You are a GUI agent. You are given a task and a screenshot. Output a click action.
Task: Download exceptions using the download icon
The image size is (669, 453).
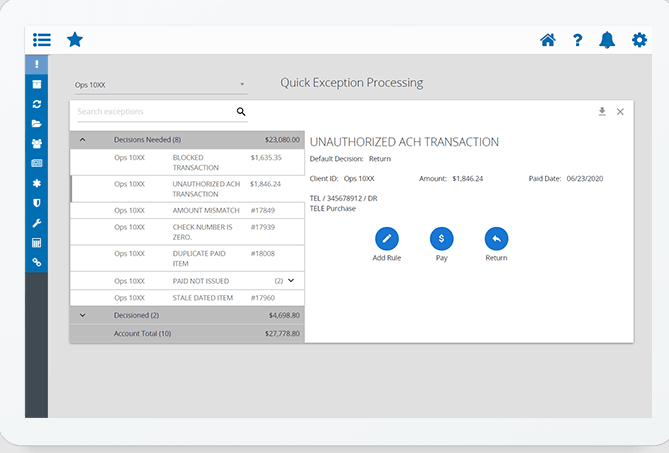pyautogui.click(x=602, y=112)
